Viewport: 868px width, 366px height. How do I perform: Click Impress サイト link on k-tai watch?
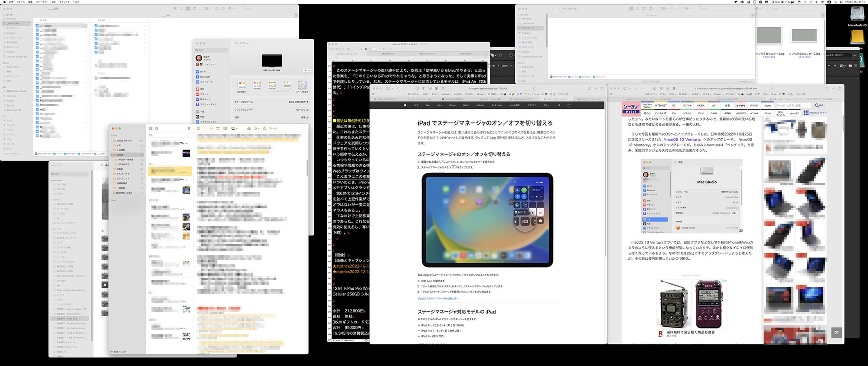pyautogui.click(x=815, y=113)
